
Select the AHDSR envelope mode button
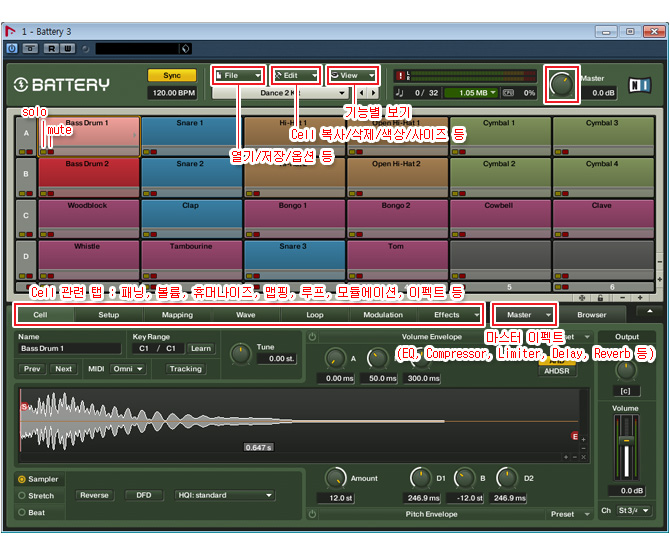pos(556,371)
